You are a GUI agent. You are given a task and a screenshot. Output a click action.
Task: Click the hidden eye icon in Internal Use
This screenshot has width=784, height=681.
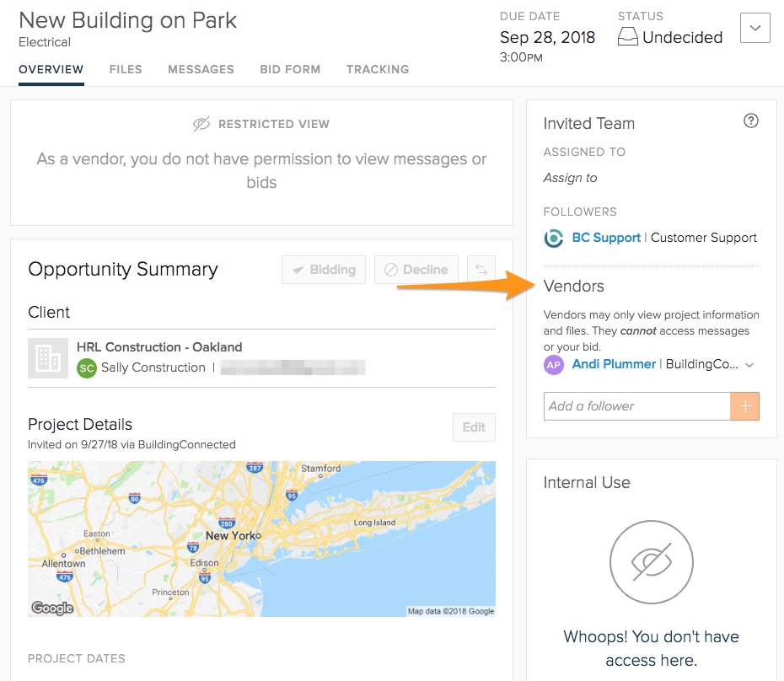[x=651, y=561]
